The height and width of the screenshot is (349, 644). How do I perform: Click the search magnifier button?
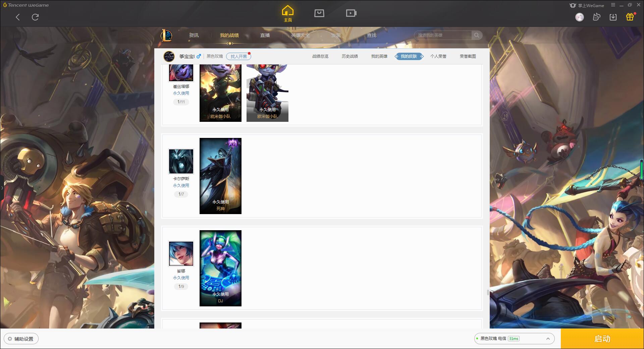tap(477, 35)
